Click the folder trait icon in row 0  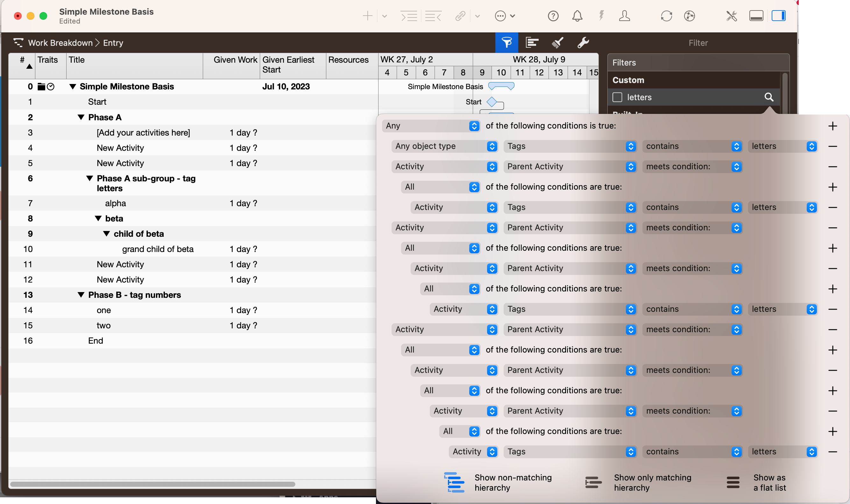(x=41, y=87)
